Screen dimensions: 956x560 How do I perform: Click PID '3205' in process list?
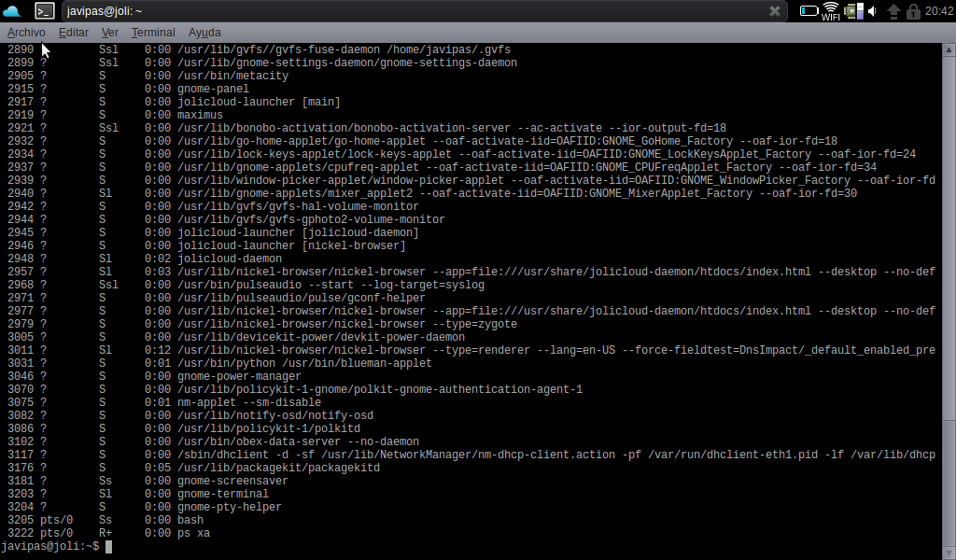pyautogui.click(x=21, y=520)
